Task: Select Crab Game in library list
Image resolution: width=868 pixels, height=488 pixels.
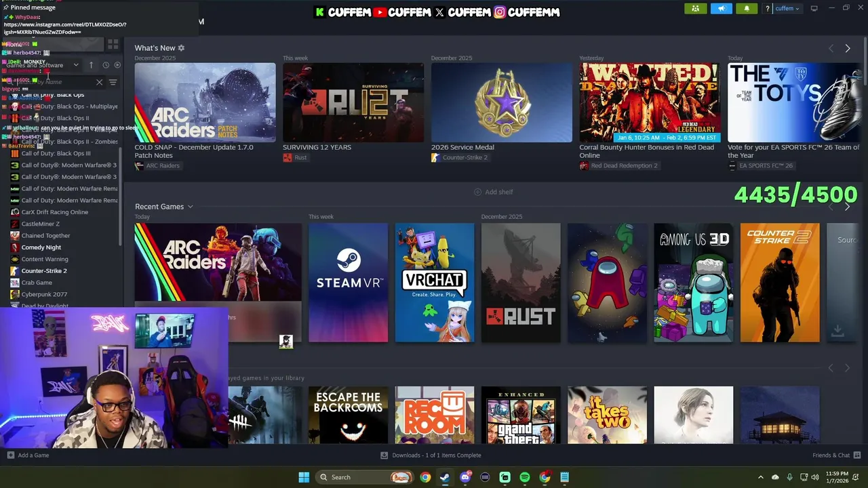Action: (37, 283)
